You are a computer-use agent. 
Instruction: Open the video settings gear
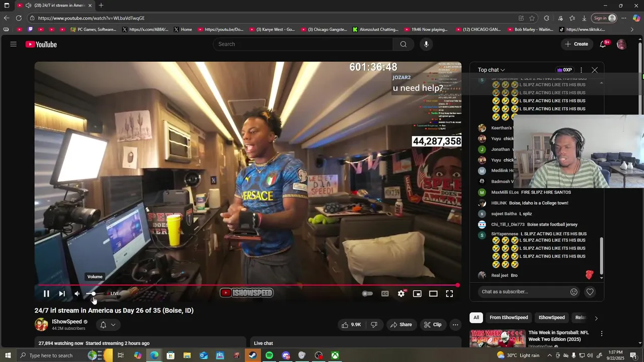401,294
